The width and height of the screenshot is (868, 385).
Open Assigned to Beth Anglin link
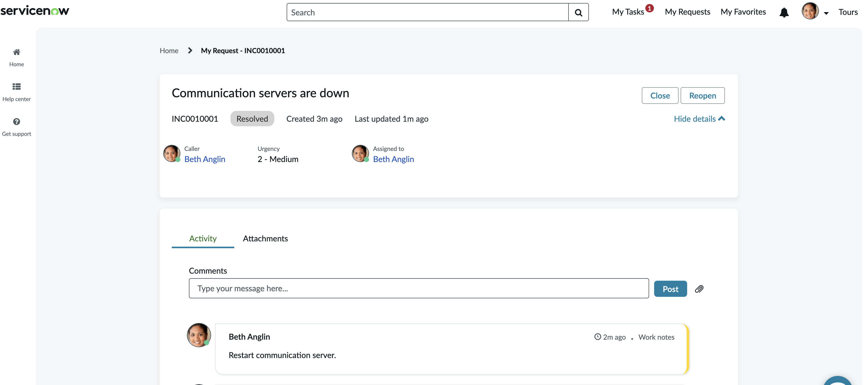tap(393, 159)
